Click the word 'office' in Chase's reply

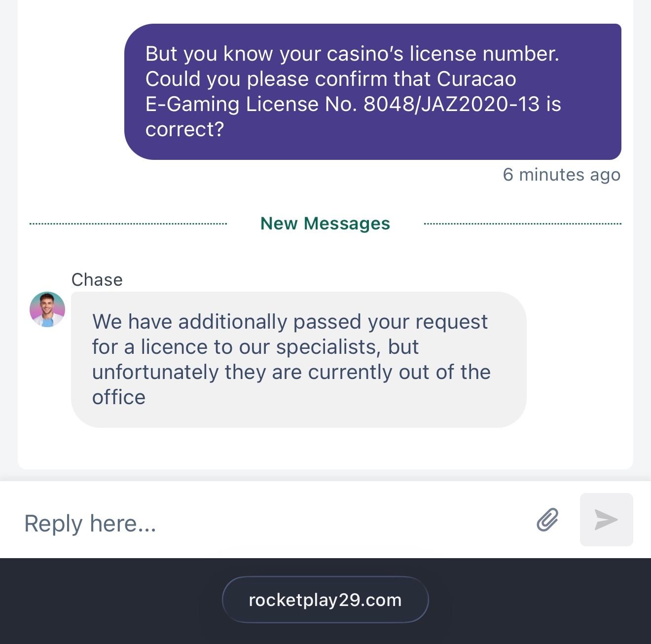pos(119,397)
